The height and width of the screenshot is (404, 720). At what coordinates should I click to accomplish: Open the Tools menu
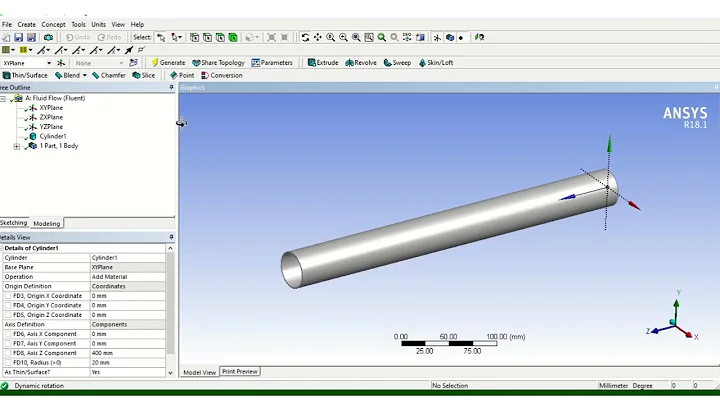tap(78, 24)
